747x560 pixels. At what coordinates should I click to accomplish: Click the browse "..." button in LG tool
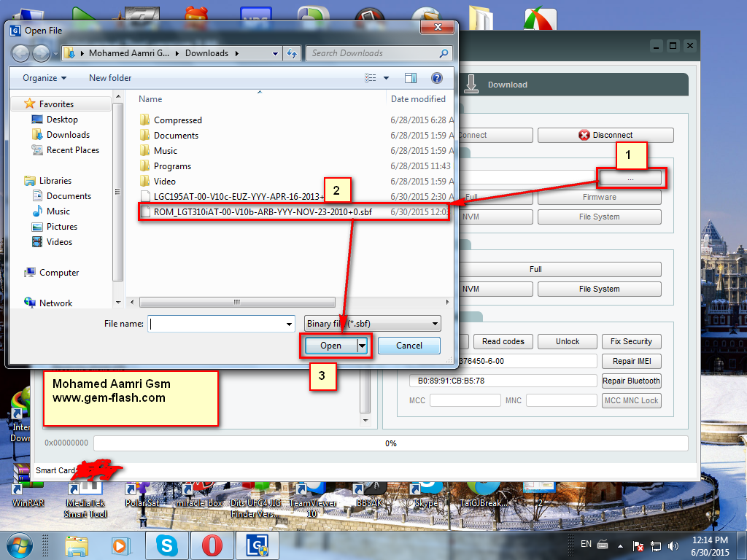pyautogui.click(x=630, y=178)
